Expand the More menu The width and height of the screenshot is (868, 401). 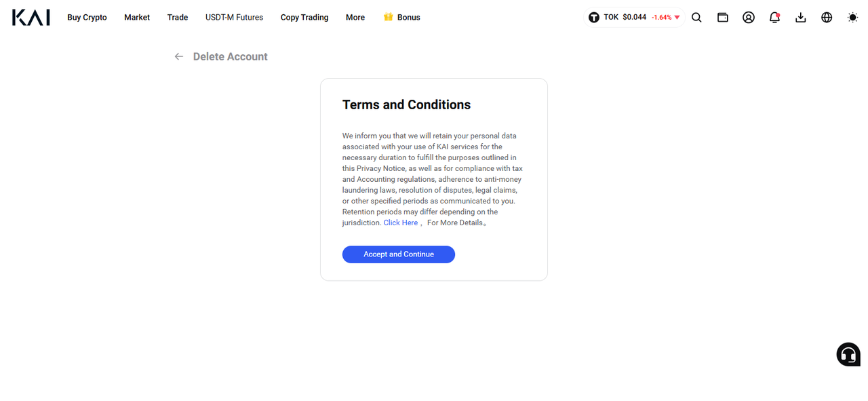point(355,18)
